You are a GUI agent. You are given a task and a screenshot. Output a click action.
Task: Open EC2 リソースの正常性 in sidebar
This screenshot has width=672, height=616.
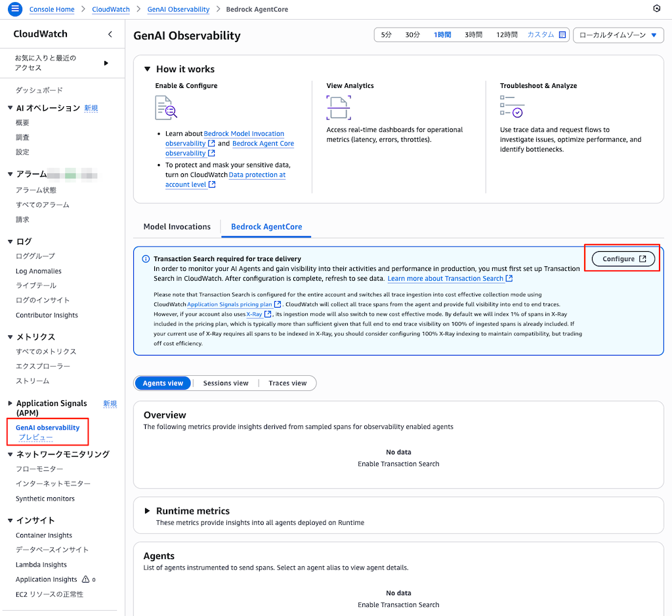49,594
